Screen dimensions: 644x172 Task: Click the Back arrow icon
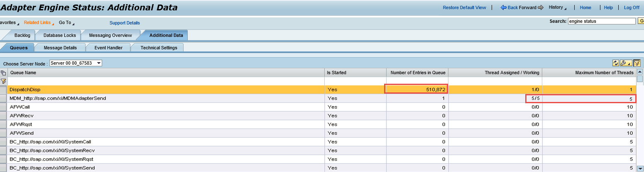click(x=504, y=7)
